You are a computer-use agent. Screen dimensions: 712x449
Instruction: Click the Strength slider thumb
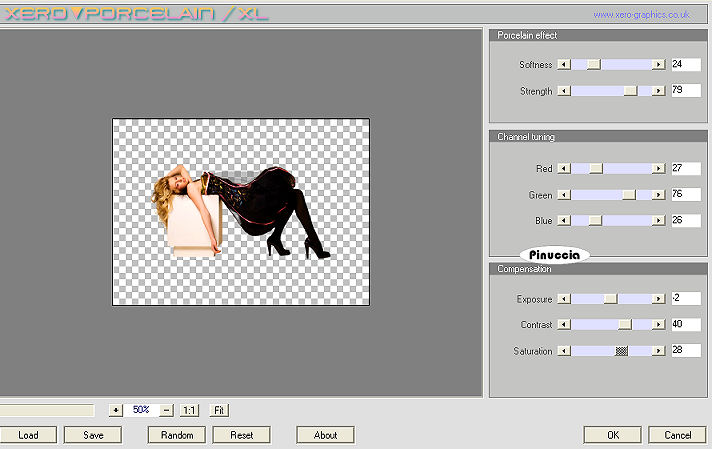click(630, 91)
